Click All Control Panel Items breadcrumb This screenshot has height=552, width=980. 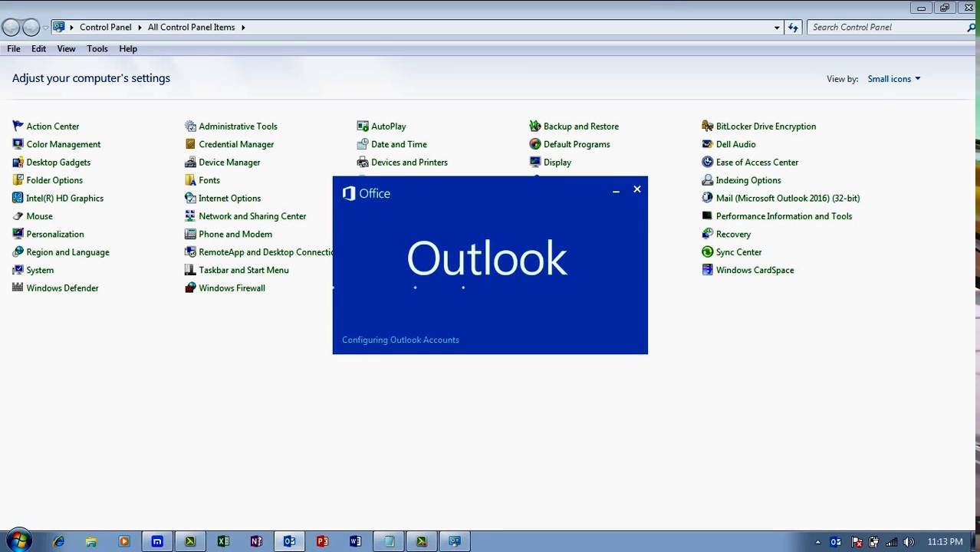(x=192, y=27)
